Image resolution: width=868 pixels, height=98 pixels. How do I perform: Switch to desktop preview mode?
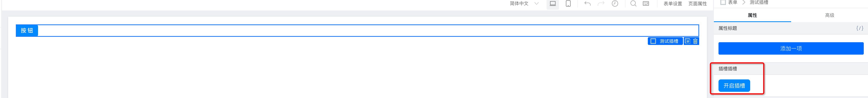(x=553, y=3)
